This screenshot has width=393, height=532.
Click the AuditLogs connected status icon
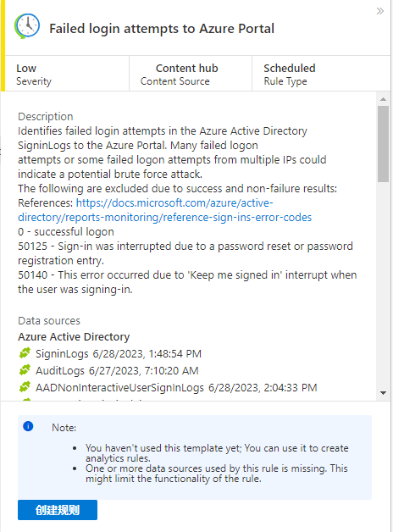25,370
